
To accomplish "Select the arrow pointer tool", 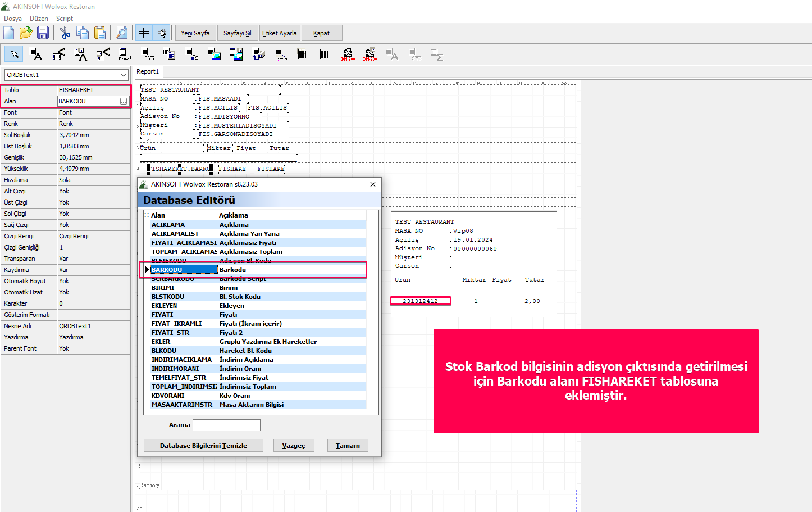I will point(14,55).
